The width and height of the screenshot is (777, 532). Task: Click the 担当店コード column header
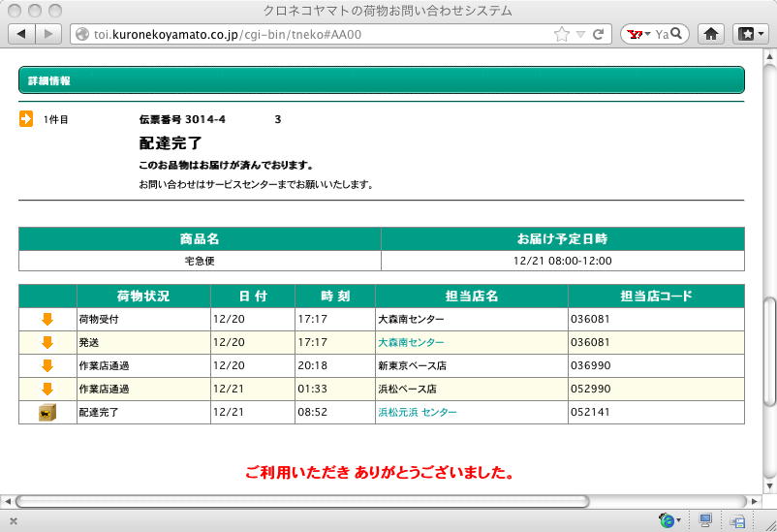tap(656, 296)
